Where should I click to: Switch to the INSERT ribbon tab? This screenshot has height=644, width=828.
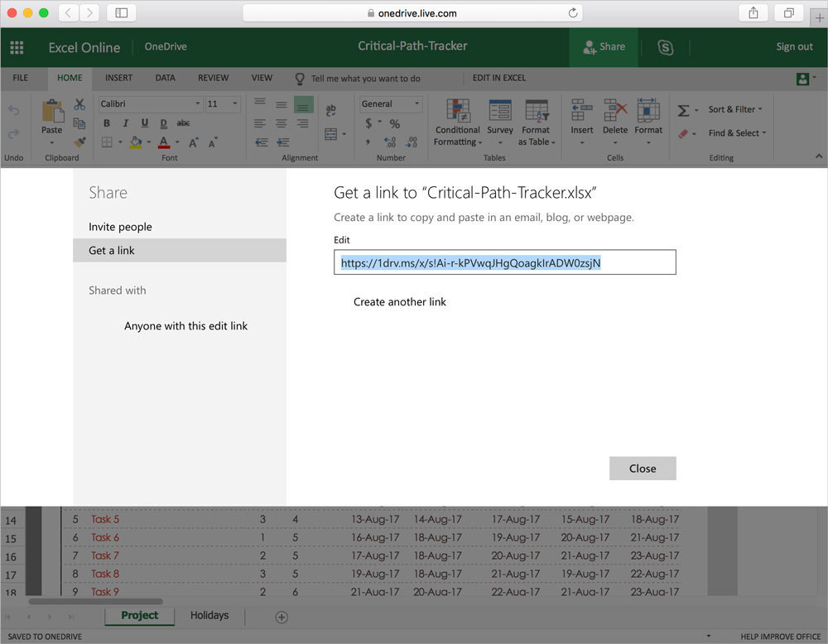[x=118, y=78]
